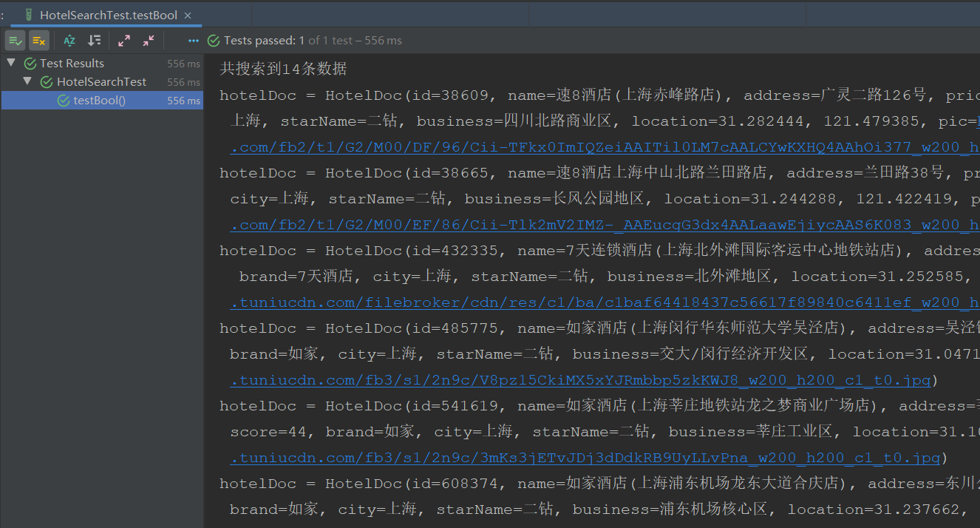
Task: Click the output line containing business=长风公园地区
Action: [x=605, y=199]
